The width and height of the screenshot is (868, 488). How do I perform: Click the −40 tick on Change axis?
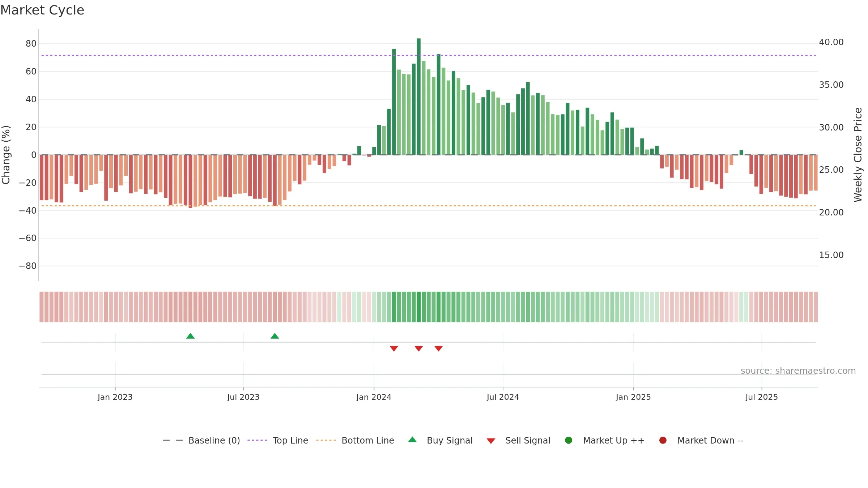pyautogui.click(x=28, y=210)
